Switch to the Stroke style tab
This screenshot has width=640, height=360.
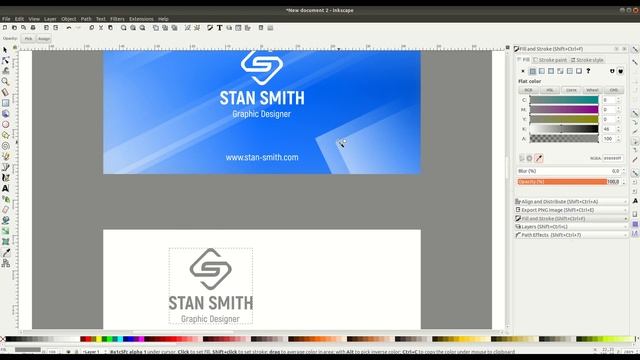point(587,60)
